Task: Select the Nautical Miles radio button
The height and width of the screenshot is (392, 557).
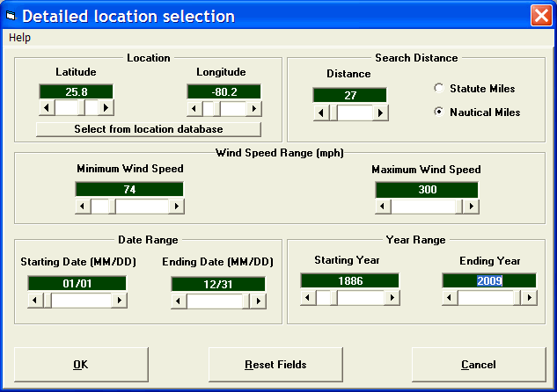Action: [x=439, y=113]
